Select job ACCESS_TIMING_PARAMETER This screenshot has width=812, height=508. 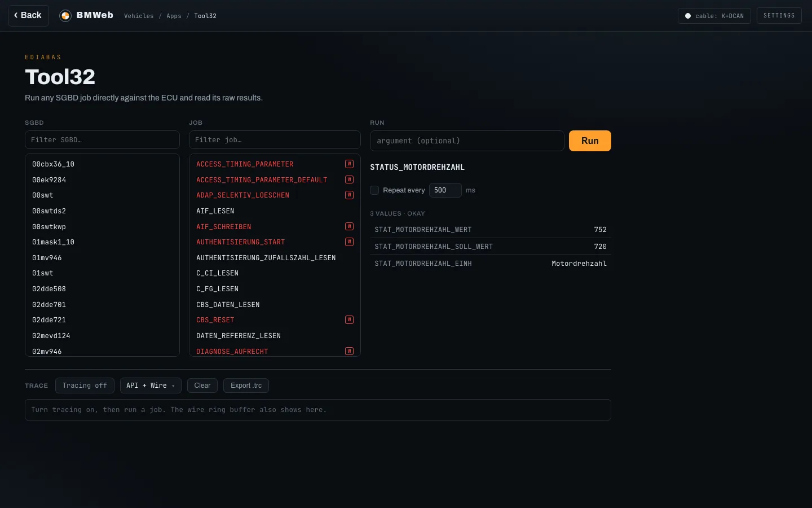275,164
